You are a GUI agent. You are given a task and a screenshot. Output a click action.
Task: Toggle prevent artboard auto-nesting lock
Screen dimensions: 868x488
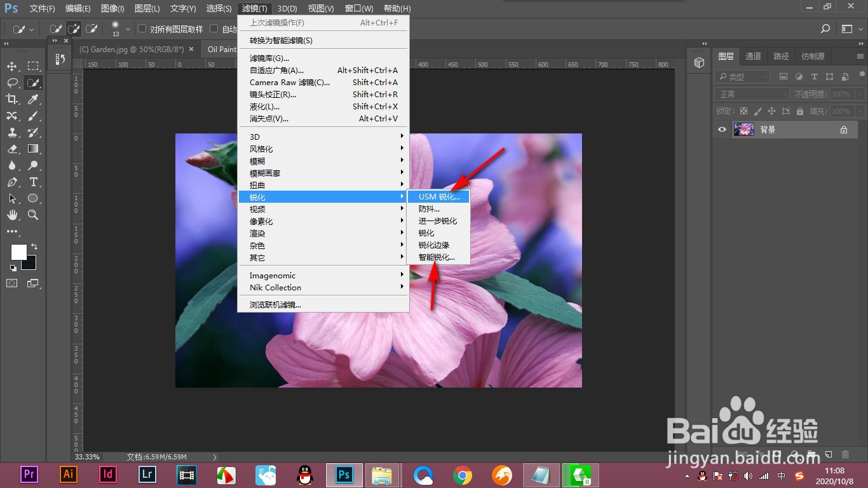point(785,111)
